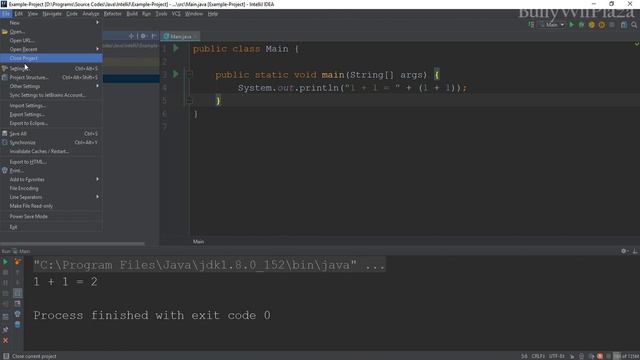Expand the Other Settings submenu
The image size is (640, 360).
click(51, 86)
